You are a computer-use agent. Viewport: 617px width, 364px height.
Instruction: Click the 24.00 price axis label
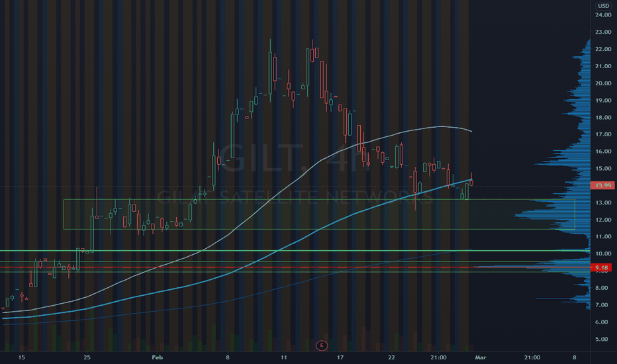pyautogui.click(x=603, y=15)
